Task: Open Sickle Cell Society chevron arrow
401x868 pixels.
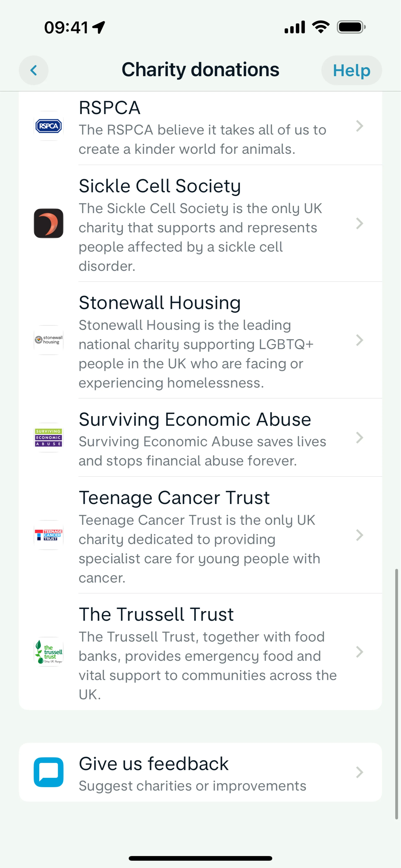Action: point(359,223)
